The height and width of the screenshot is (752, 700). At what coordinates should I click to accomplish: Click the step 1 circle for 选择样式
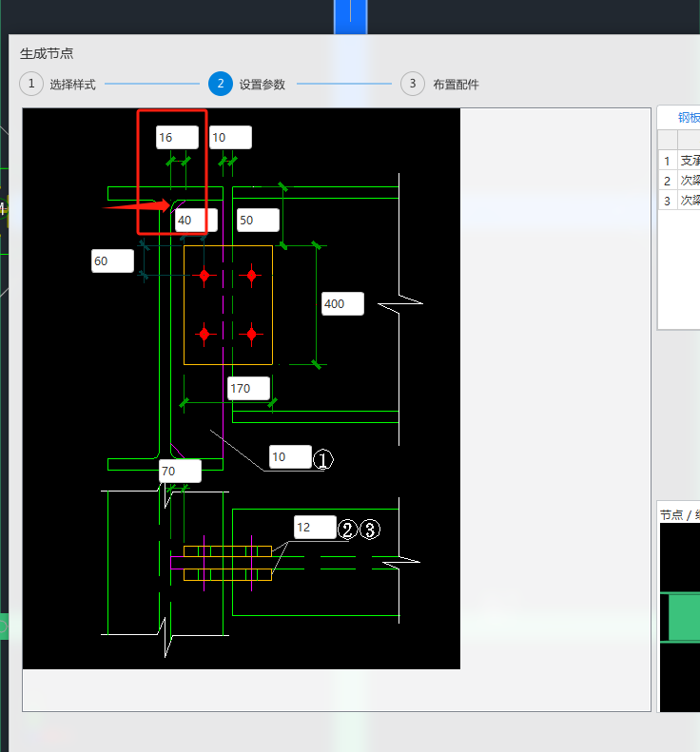coord(30,84)
